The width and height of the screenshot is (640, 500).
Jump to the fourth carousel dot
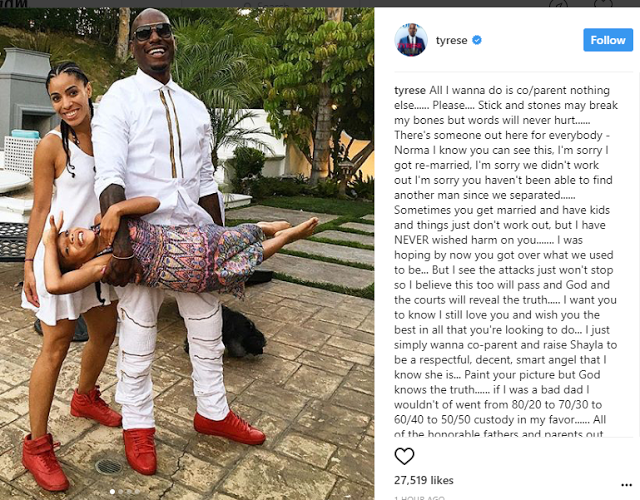pos(137,491)
